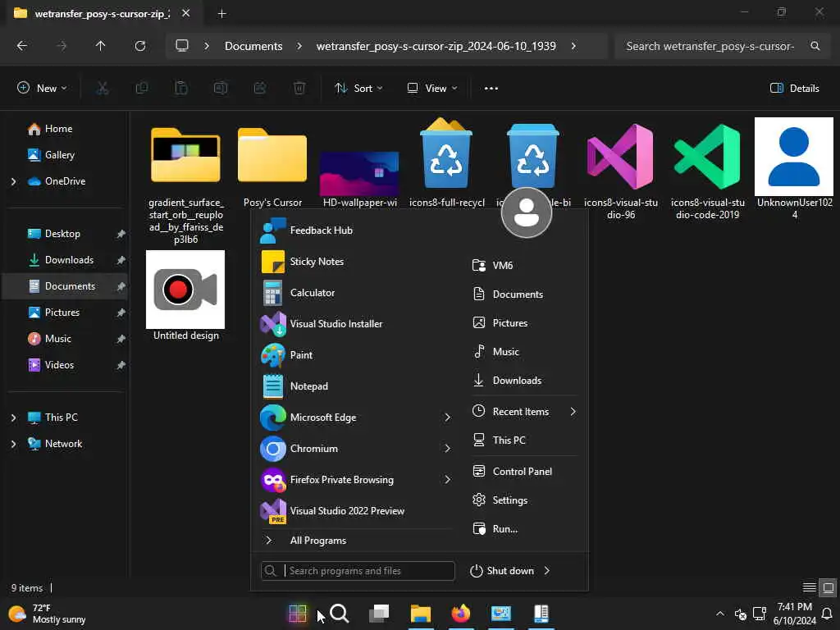Open Downloads in navigation pane

[x=69, y=260]
